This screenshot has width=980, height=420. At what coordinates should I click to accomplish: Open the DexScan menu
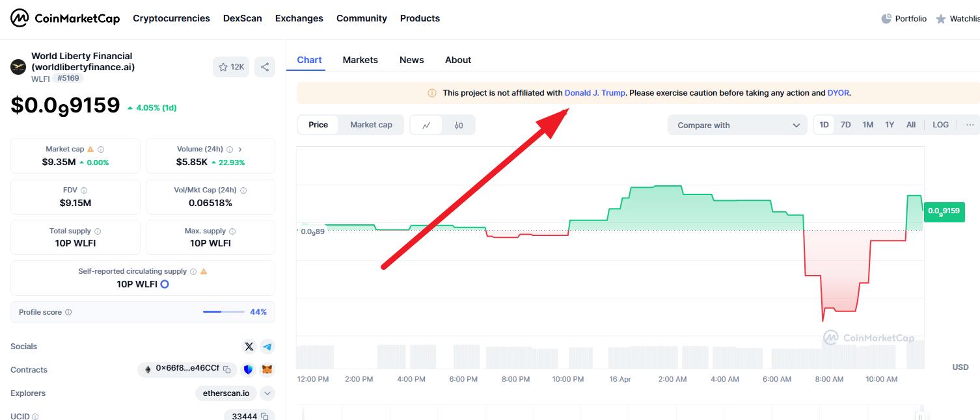click(x=243, y=18)
